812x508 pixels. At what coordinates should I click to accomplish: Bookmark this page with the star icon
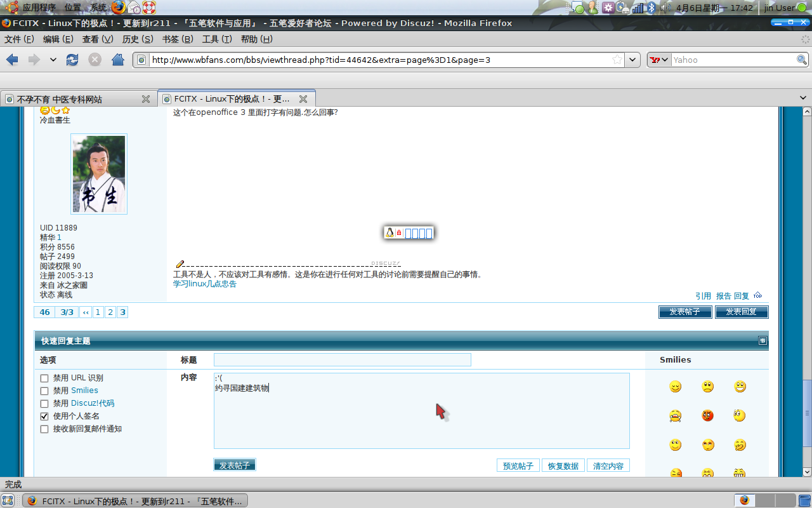click(x=617, y=60)
